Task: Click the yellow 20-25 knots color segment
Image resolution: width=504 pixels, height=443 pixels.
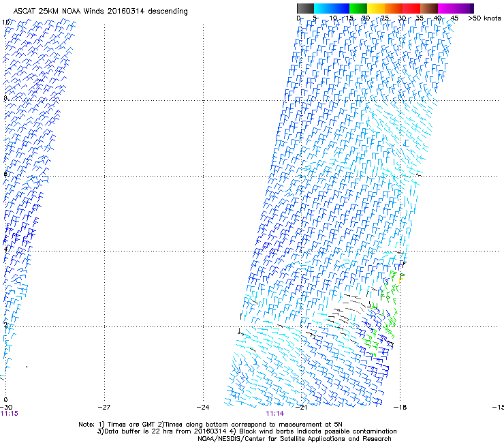Action: click(376, 8)
